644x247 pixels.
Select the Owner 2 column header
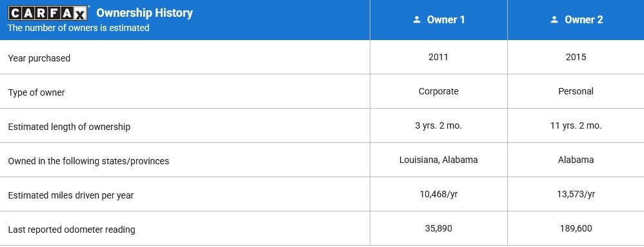(576, 20)
